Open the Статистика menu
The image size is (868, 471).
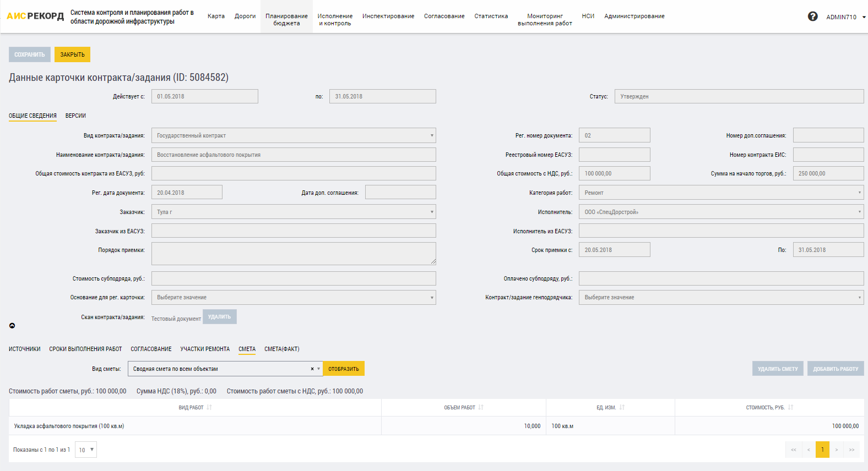pos(491,17)
